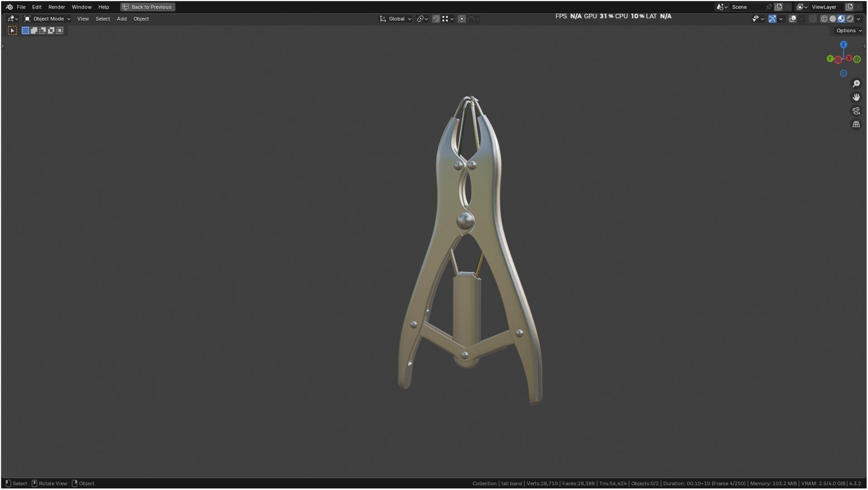
Task: Open viewport shading options dropdown arrow
Action: (858, 19)
